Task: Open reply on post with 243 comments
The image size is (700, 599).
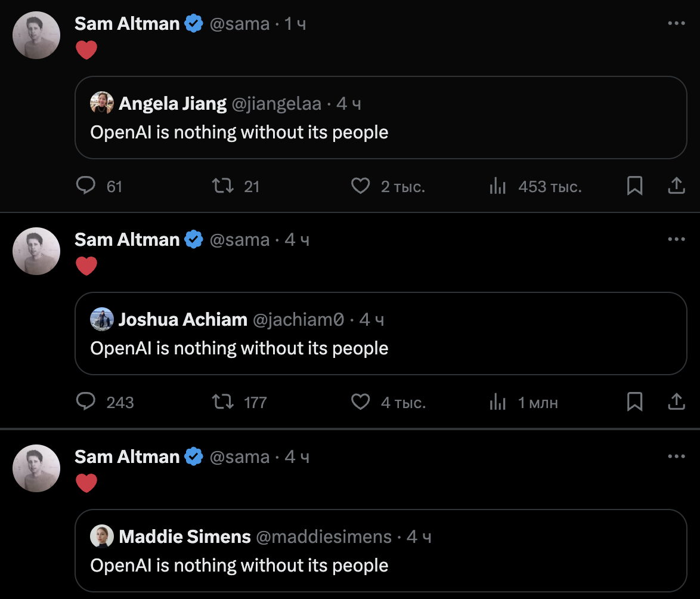Action: pyautogui.click(x=86, y=403)
